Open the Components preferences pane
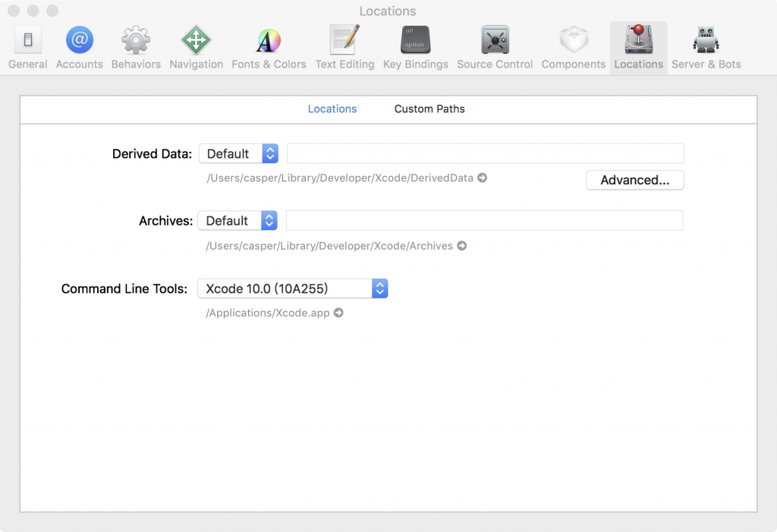The width and height of the screenshot is (777, 532). (574, 48)
